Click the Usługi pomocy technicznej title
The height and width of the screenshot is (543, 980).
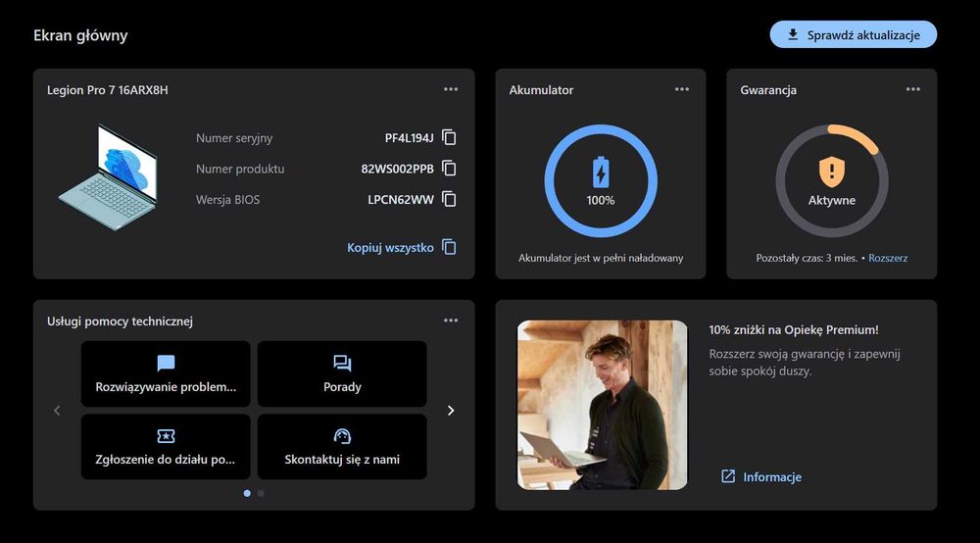point(120,321)
